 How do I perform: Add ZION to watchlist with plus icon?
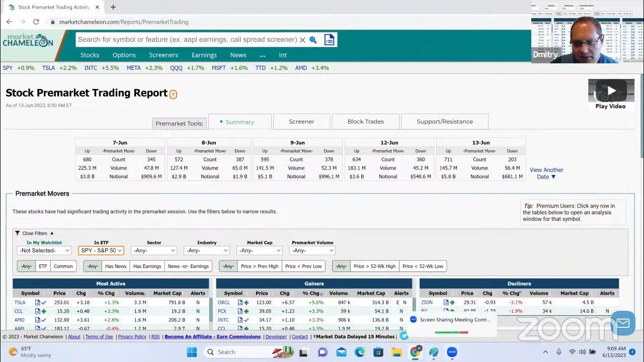point(452,303)
